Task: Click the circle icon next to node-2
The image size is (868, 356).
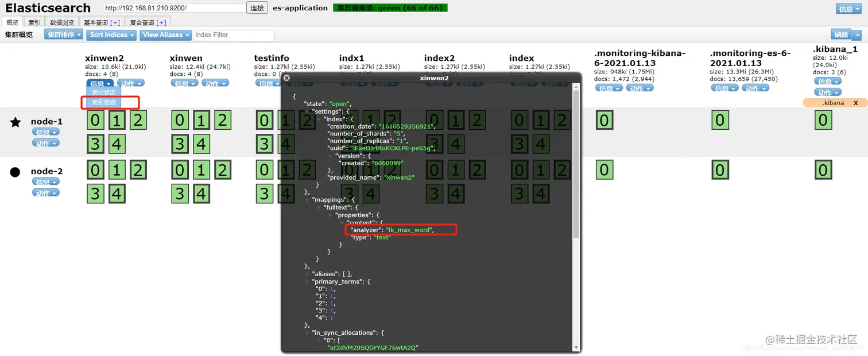Action: point(15,172)
